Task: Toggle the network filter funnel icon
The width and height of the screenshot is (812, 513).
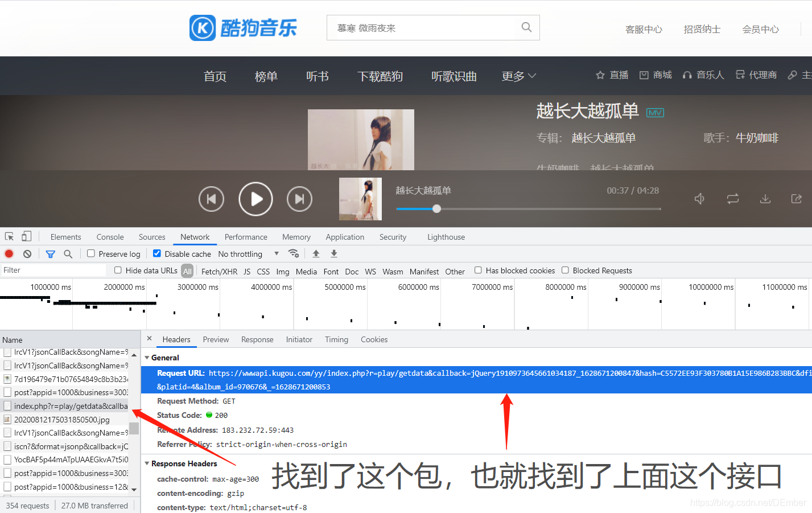Action: (x=51, y=254)
